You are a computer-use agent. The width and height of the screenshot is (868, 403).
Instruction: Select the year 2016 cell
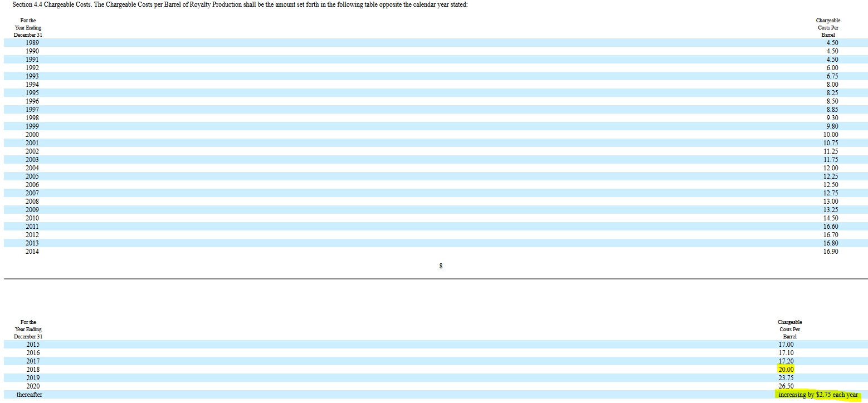[x=32, y=352]
